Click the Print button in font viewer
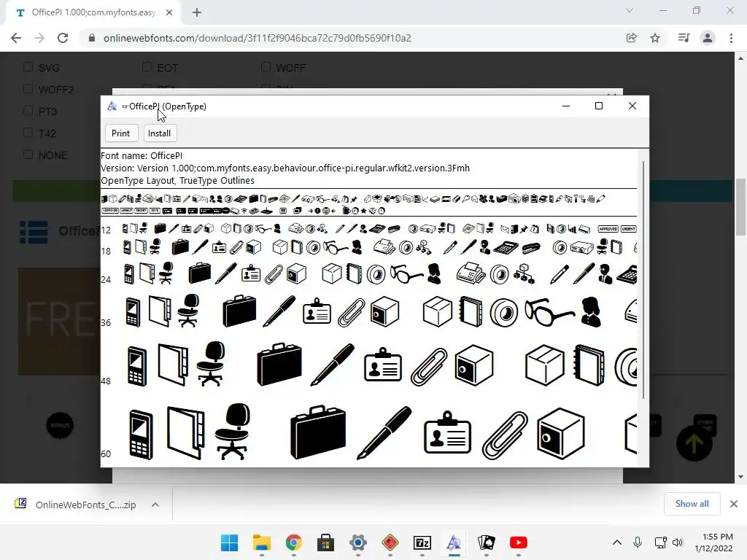 tap(121, 133)
